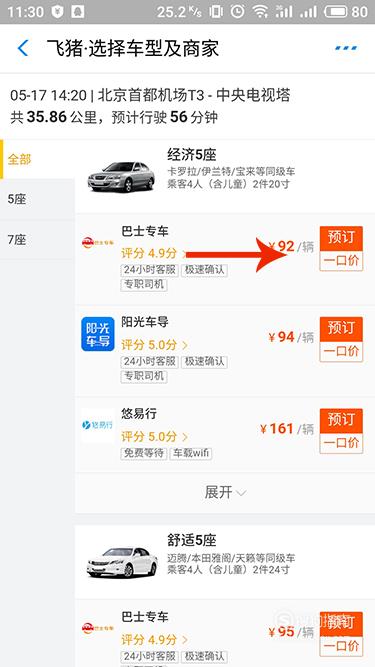
Task: Tap the white 舒适5座 car image
Action: tap(122, 562)
